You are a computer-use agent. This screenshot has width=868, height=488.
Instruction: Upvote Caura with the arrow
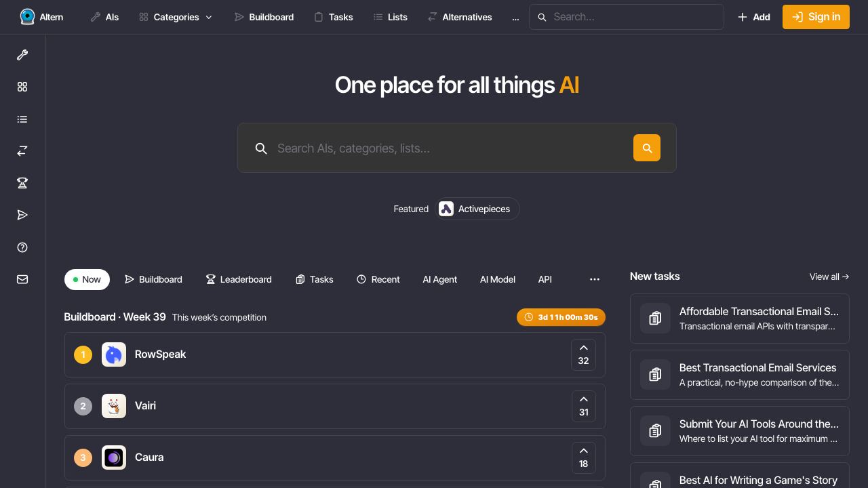[583, 457]
